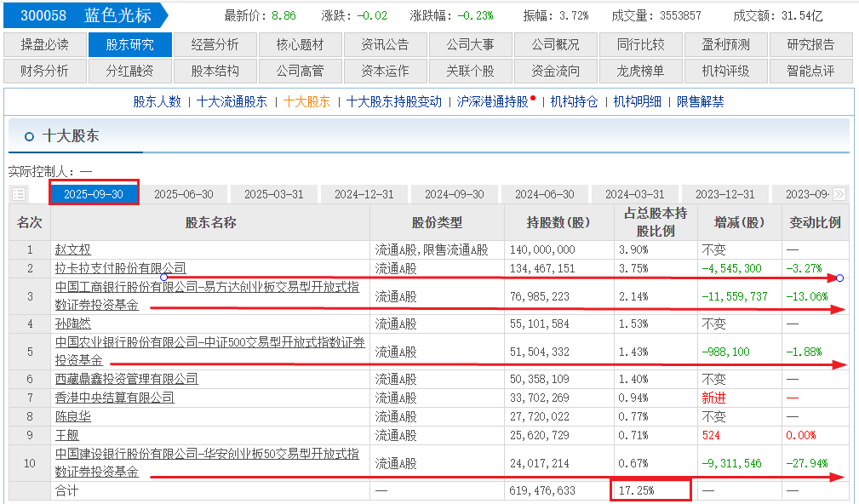Select the 2025-06-30 report date tab

184,194
